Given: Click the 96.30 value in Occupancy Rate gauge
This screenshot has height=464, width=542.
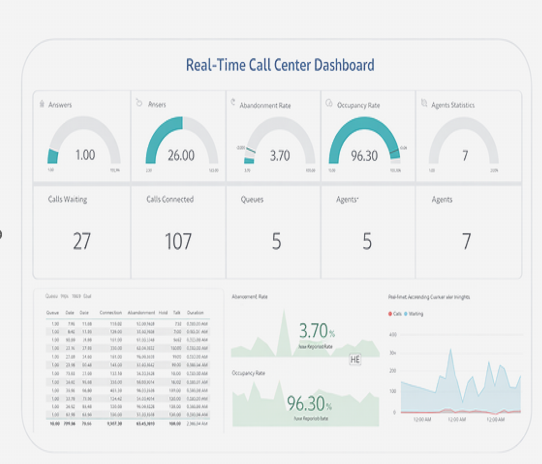Looking at the screenshot, I should [x=364, y=156].
